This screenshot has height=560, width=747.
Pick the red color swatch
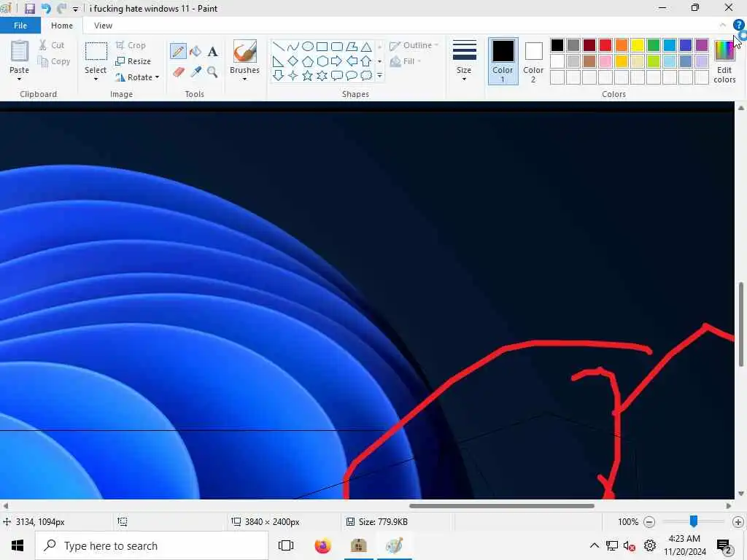tap(605, 45)
